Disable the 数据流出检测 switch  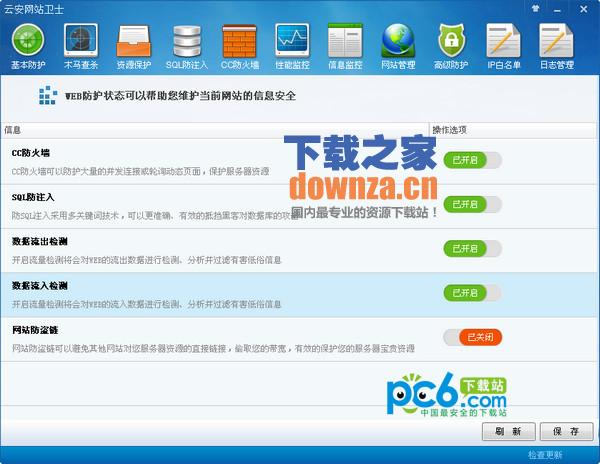click(x=472, y=248)
